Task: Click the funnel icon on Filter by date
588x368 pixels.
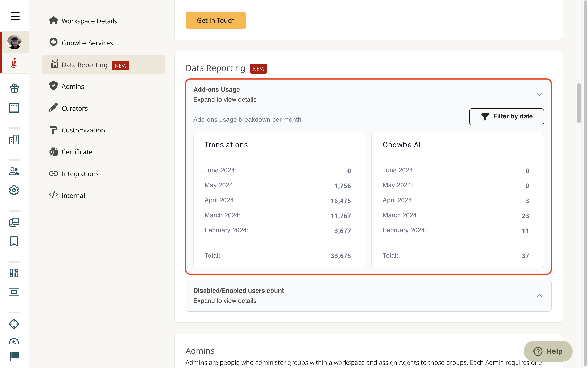Action: click(485, 117)
